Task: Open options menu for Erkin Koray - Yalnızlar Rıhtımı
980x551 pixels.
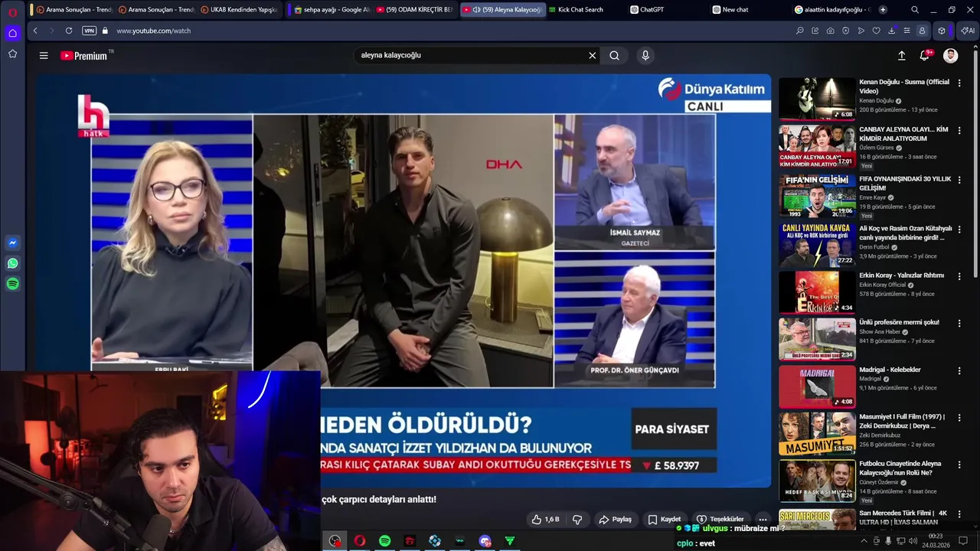Action: coord(959,275)
